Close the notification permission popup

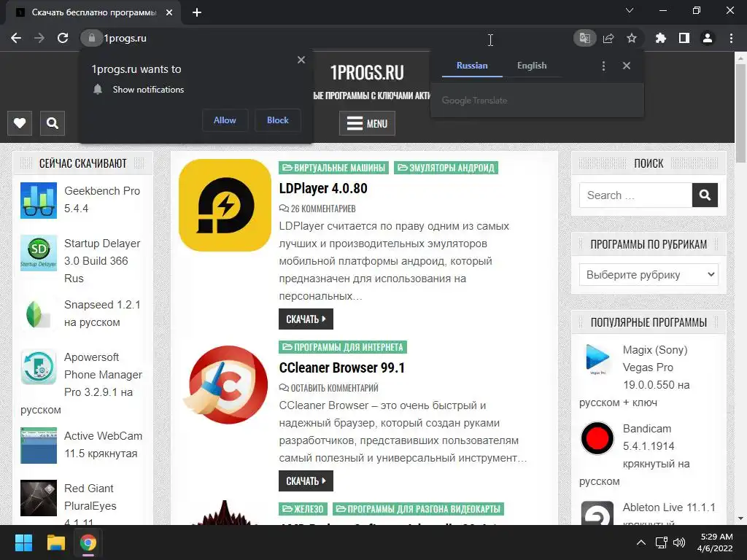(x=301, y=60)
